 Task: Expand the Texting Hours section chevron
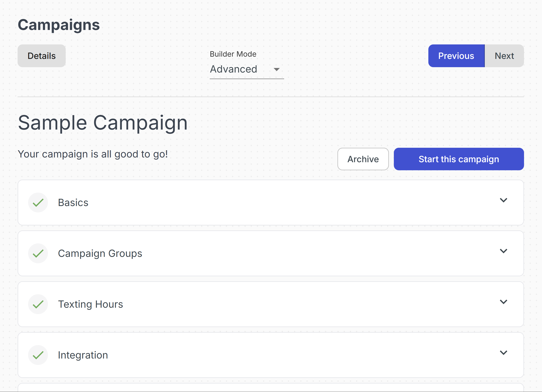[x=503, y=302]
